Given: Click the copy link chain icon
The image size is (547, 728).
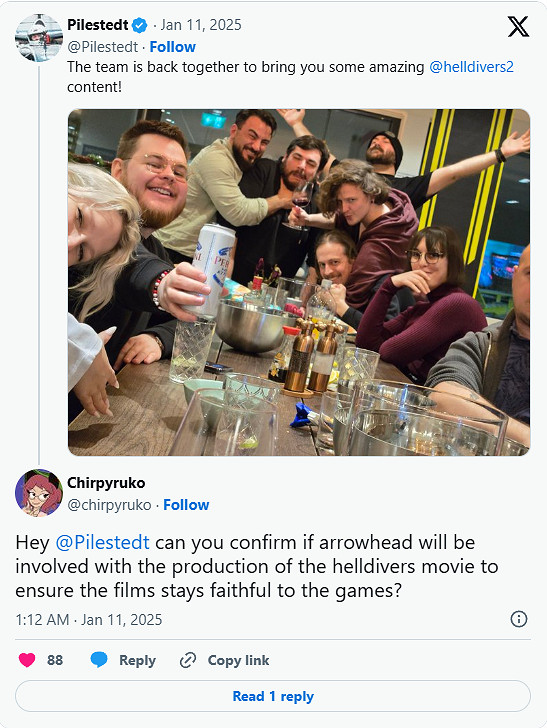Looking at the screenshot, I should click(188, 660).
